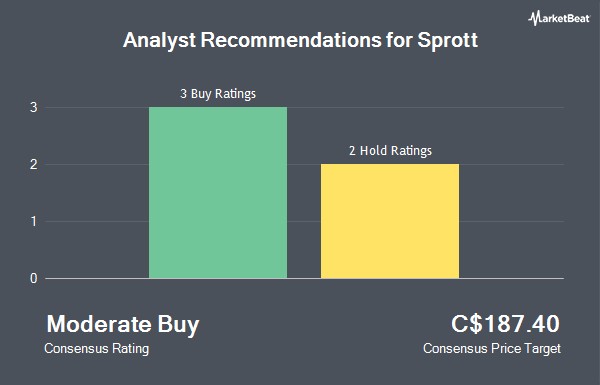Click the MarketBeat pulse-line symbol

(534, 18)
